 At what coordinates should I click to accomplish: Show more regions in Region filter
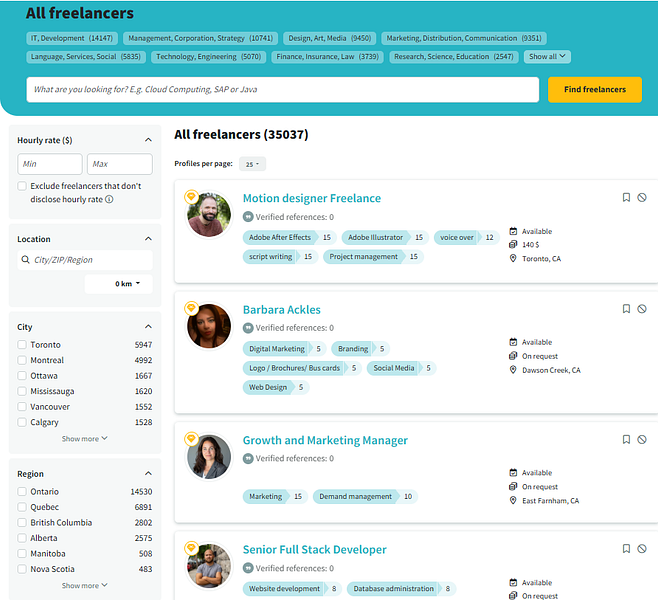click(x=84, y=585)
